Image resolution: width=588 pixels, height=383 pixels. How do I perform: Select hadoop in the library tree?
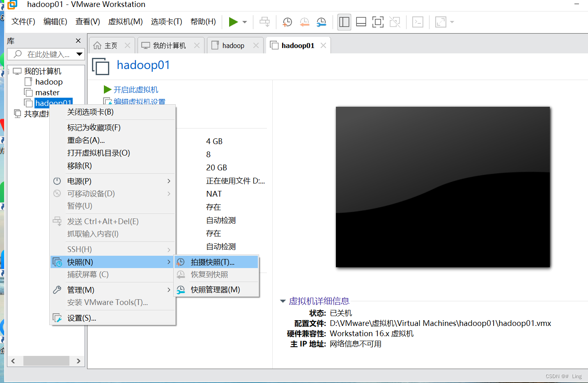pyautogui.click(x=49, y=82)
